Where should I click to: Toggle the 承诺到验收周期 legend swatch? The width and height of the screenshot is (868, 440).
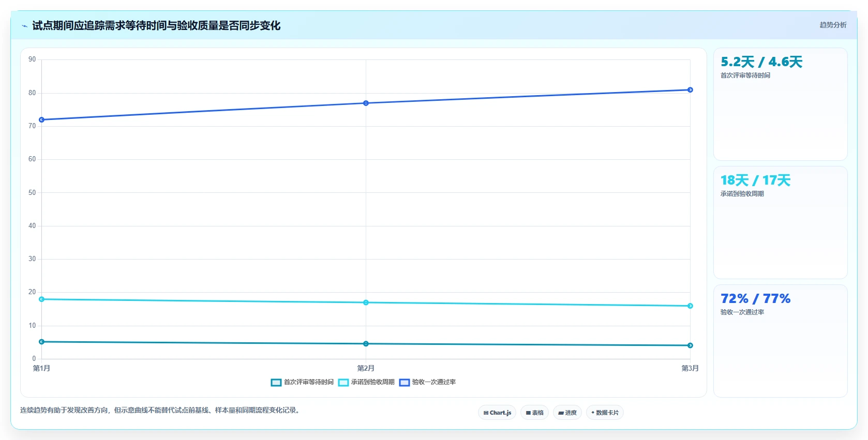pyautogui.click(x=343, y=383)
